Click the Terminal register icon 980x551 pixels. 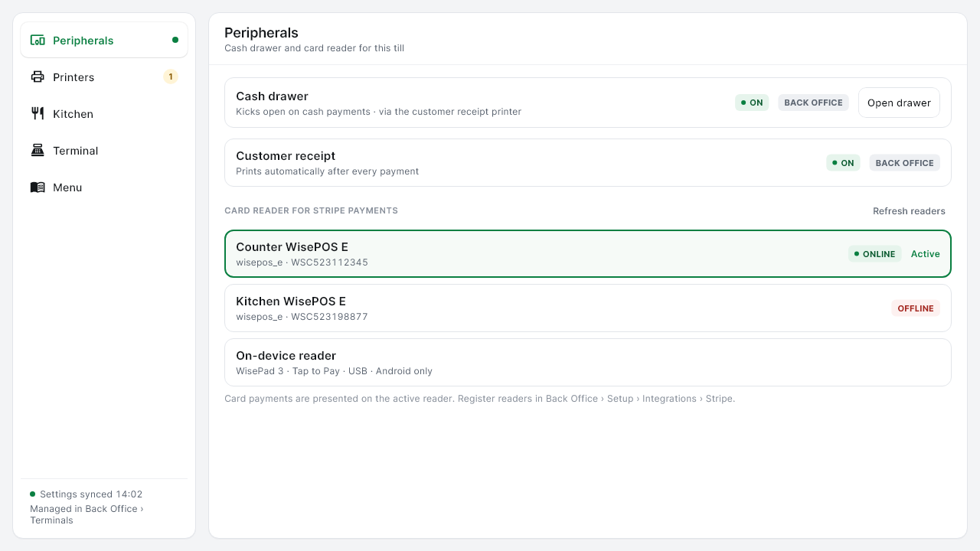(x=38, y=151)
